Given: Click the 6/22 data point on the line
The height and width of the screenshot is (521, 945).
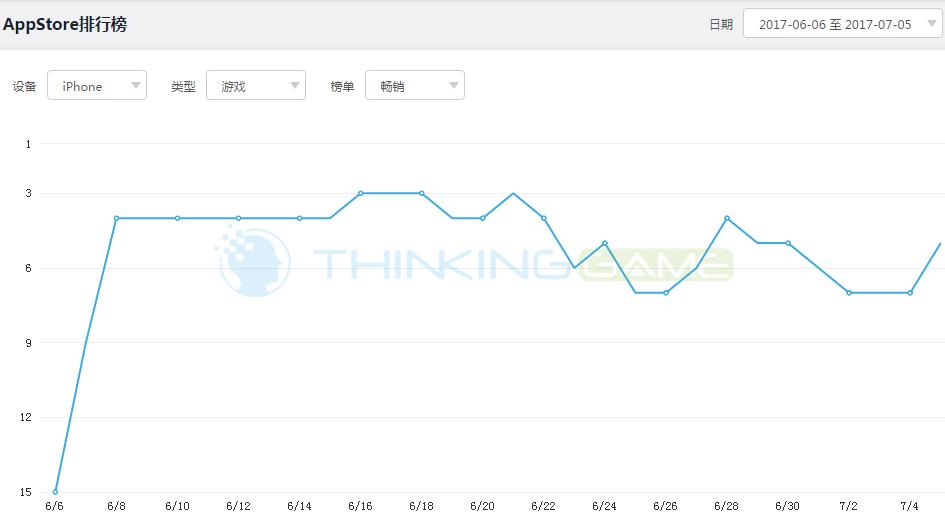Looking at the screenshot, I should pos(544,218).
